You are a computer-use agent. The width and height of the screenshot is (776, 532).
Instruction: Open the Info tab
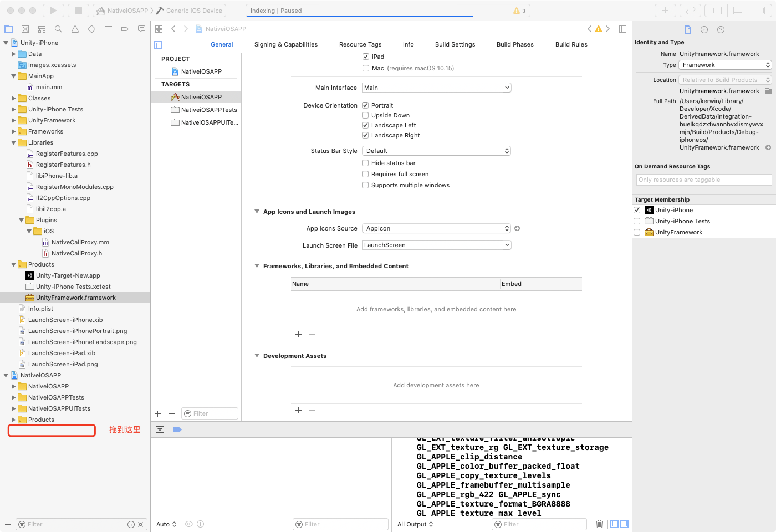[x=409, y=44]
